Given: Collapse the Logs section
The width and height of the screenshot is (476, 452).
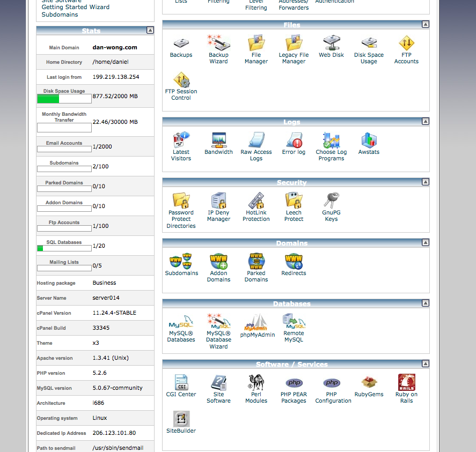Looking at the screenshot, I should [426, 121].
